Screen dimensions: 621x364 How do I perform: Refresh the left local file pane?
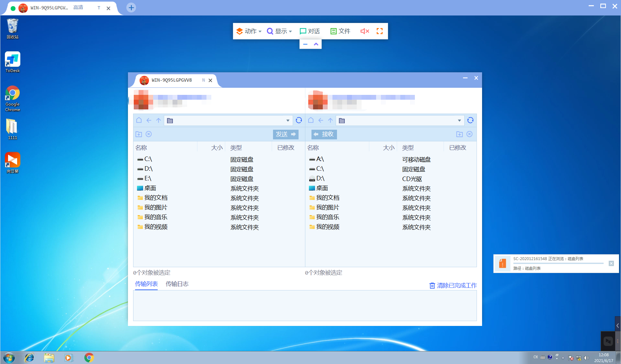tap(299, 120)
